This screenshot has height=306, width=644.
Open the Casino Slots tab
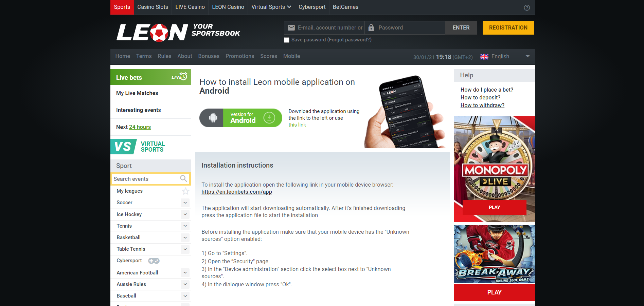pyautogui.click(x=153, y=7)
